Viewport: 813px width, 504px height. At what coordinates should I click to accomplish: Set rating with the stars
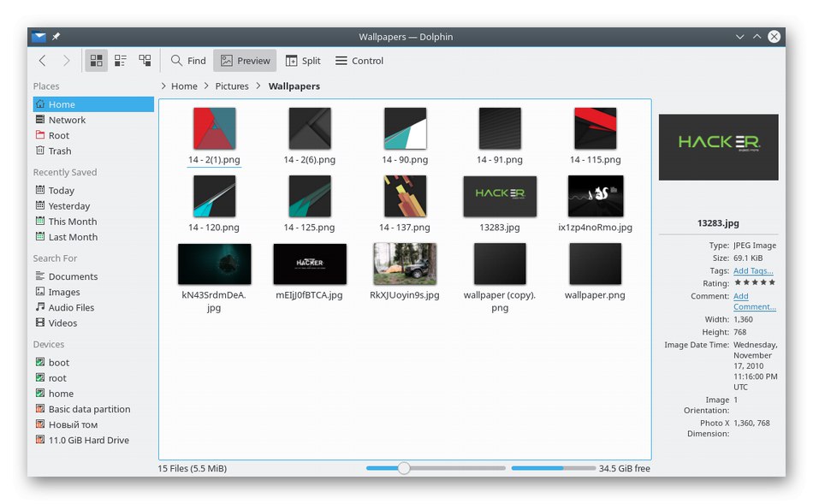point(755,282)
